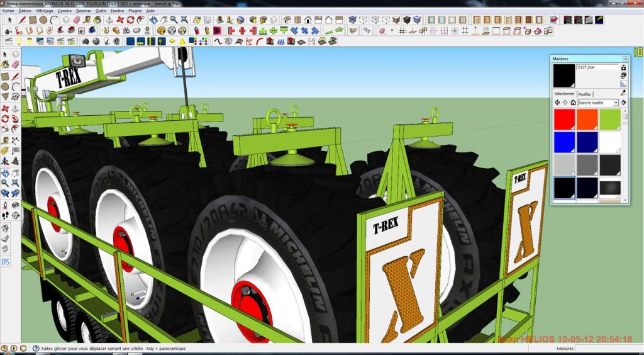Screen dimensions: 644x355
Task: Collapse the Matières panel with its title button
Action: click(626, 59)
